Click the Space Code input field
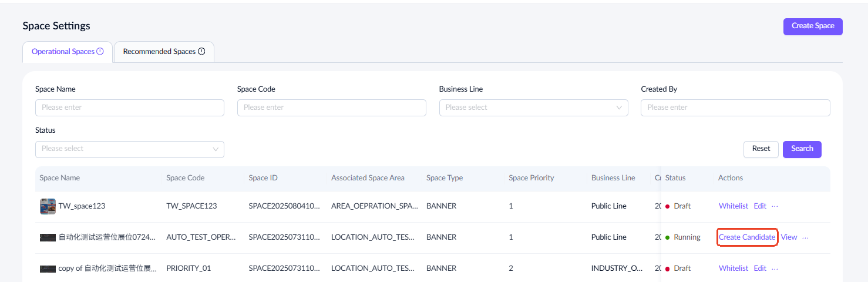 click(331, 108)
